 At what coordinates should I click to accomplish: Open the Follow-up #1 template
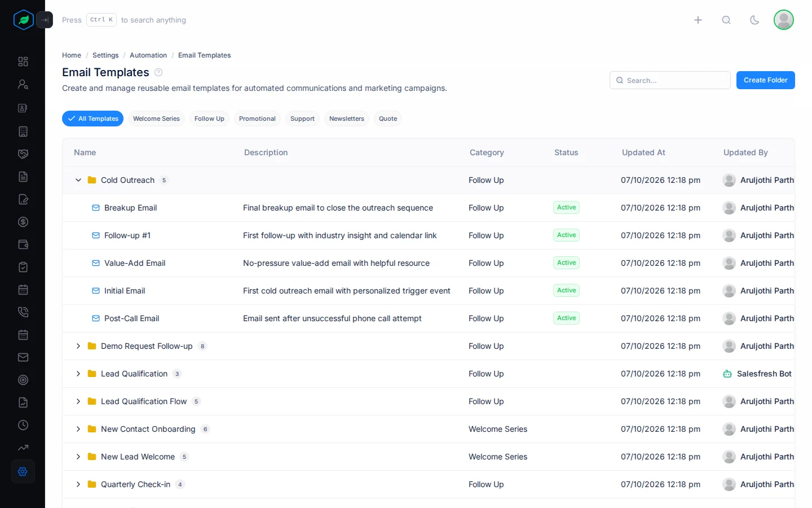pos(127,235)
